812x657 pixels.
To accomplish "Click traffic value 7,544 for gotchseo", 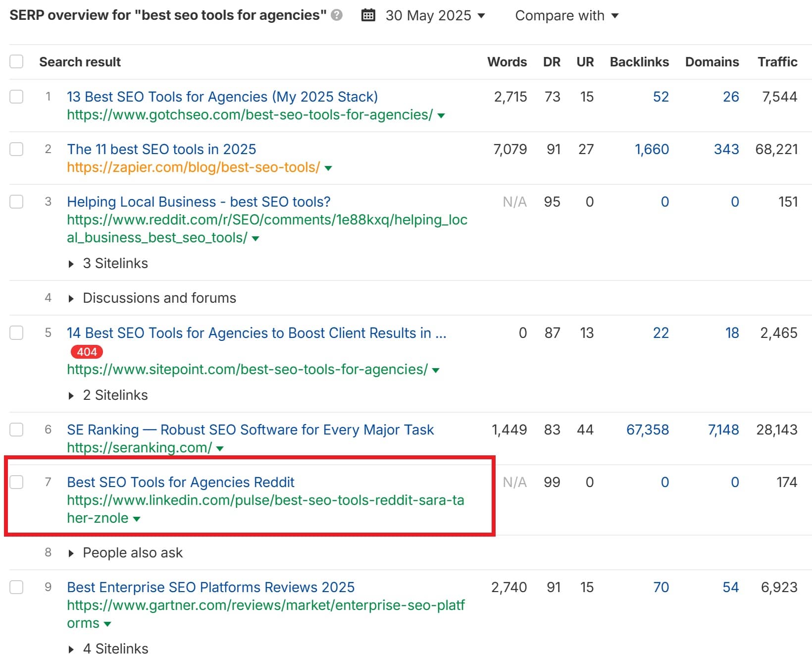I will [780, 97].
